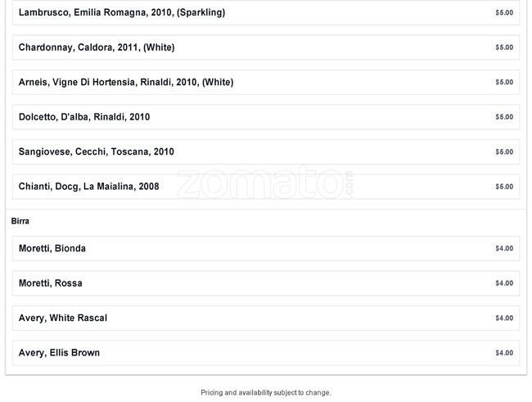
Task: Click the $5.00 price for Dolcetto
Action: pos(504,117)
